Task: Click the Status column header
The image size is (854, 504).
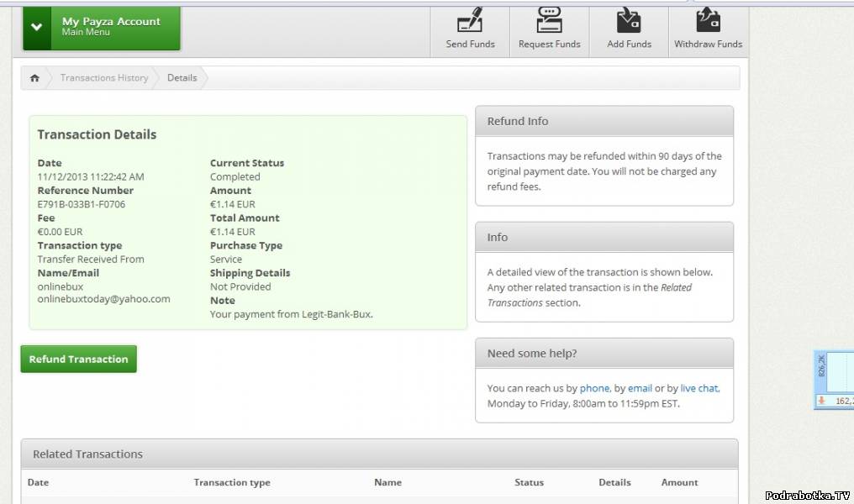Action: [529, 483]
